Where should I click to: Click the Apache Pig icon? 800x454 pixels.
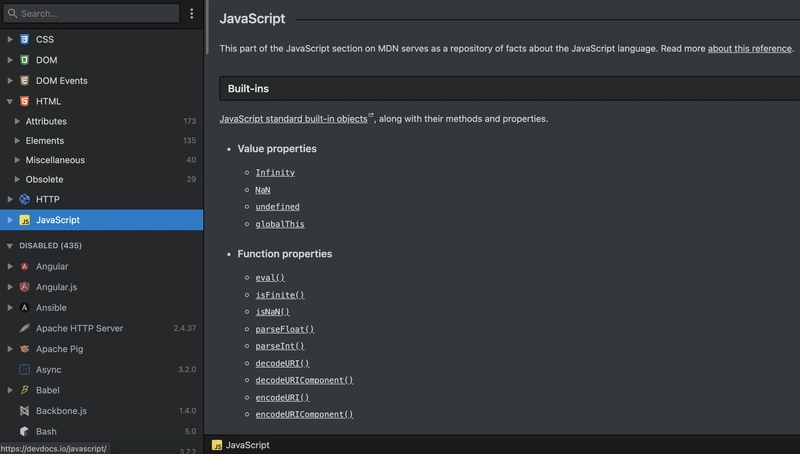coord(24,349)
